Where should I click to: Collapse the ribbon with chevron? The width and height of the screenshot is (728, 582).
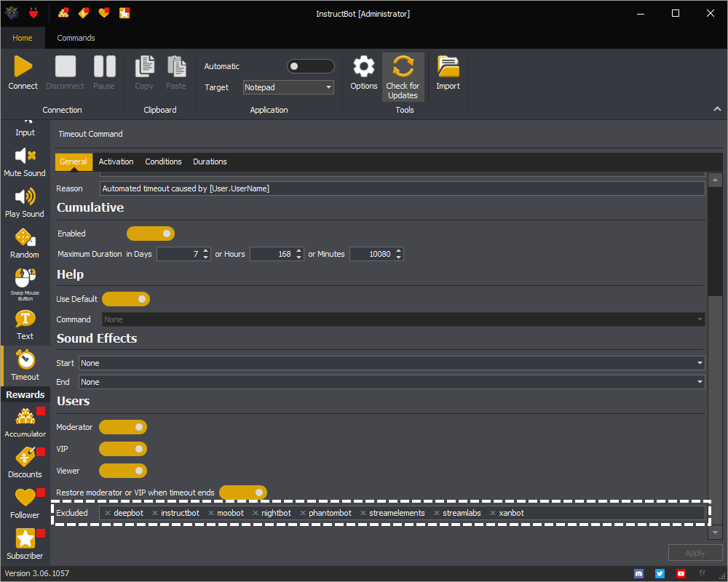[717, 109]
